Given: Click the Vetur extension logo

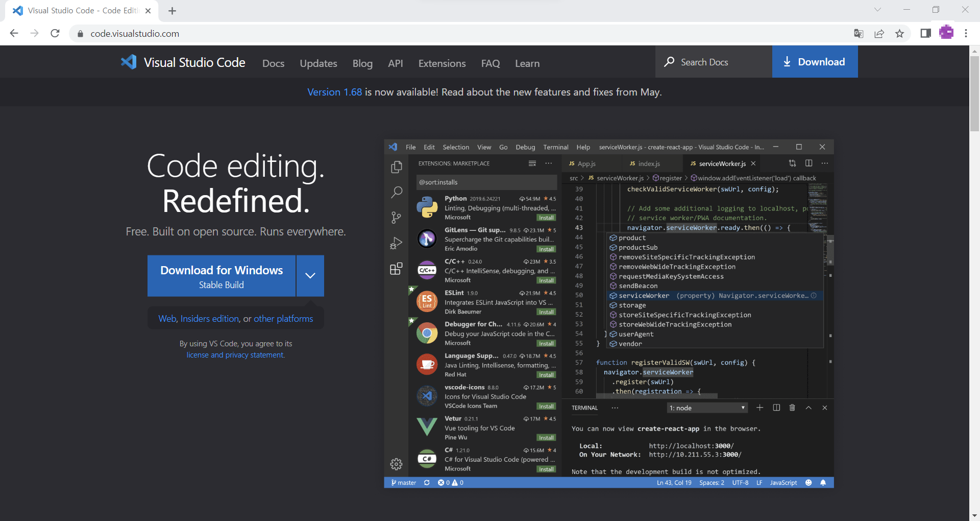Looking at the screenshot, I should 427,427.
